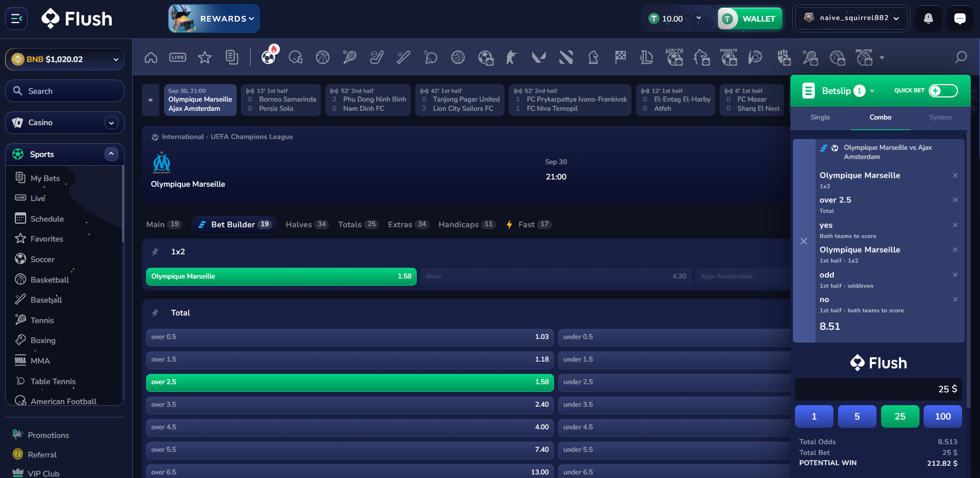Open the Handicaps markets tab

point(467,225)
